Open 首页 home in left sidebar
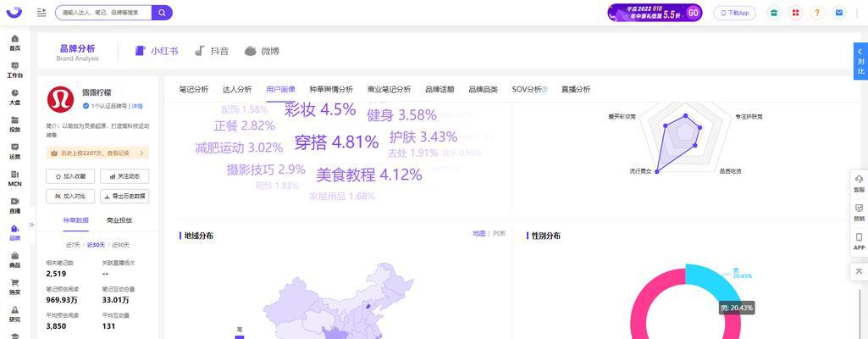The height and width of the screenshot is (339, 868). (x=15, y=42)
